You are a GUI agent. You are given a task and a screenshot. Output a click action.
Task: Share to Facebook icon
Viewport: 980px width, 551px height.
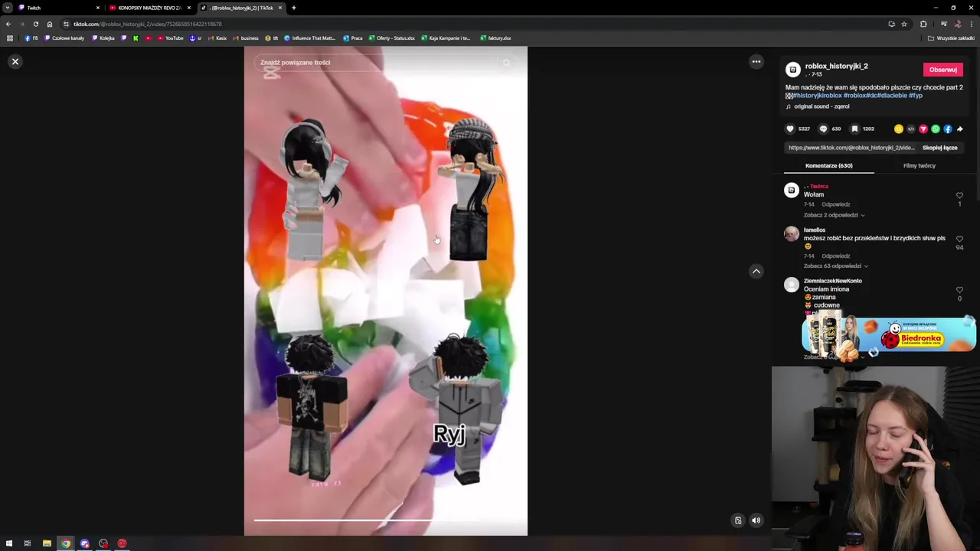[948, 129]
